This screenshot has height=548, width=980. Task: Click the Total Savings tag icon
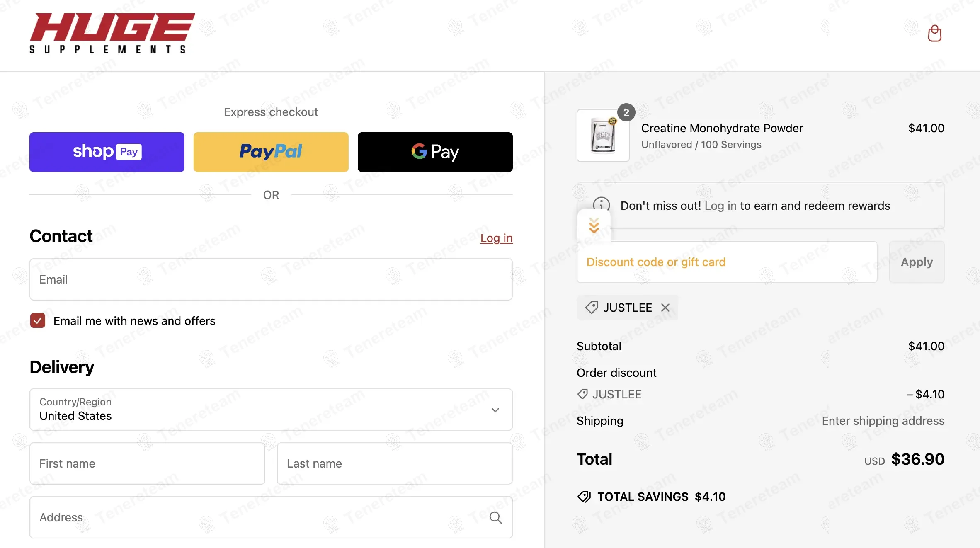point(584,497)
